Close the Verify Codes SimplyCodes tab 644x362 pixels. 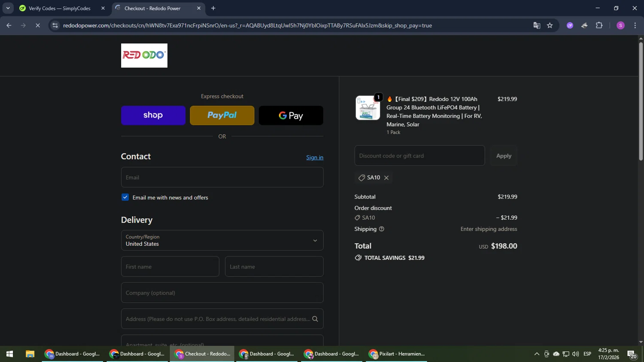tap(103, 8)
